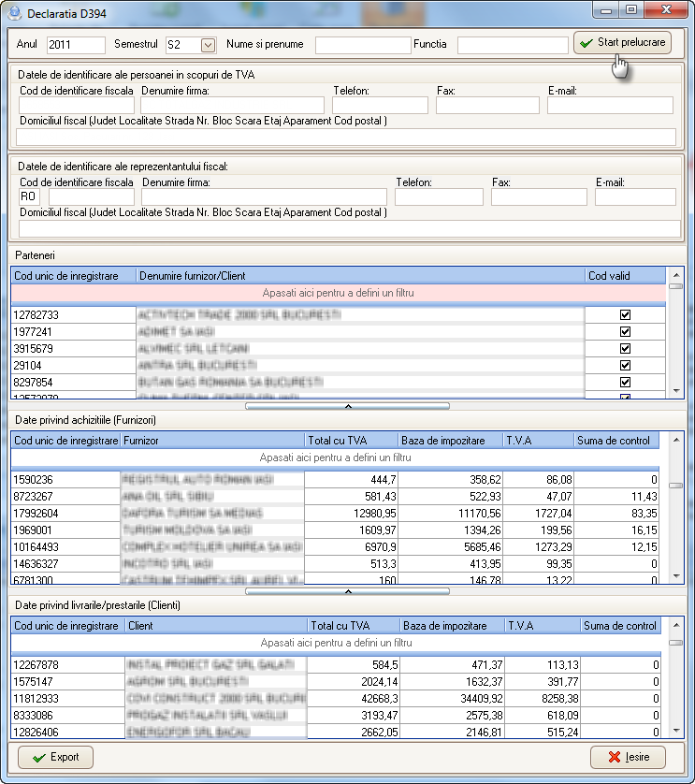
Task: Click Denumire furnizor/Client column header
Action: tap(360, 276)
